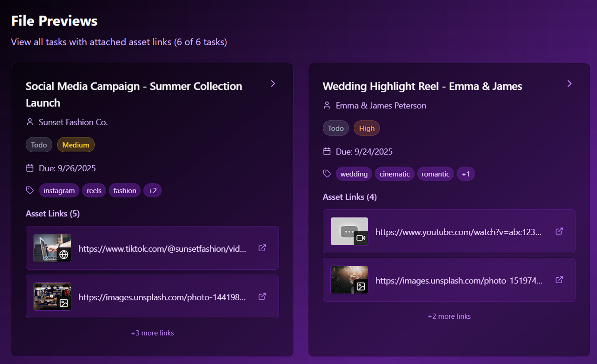Screen dimensions: 597x364
Task: Click the Due: 9/26/2025 date text
Action: click(x=67, y=168)
